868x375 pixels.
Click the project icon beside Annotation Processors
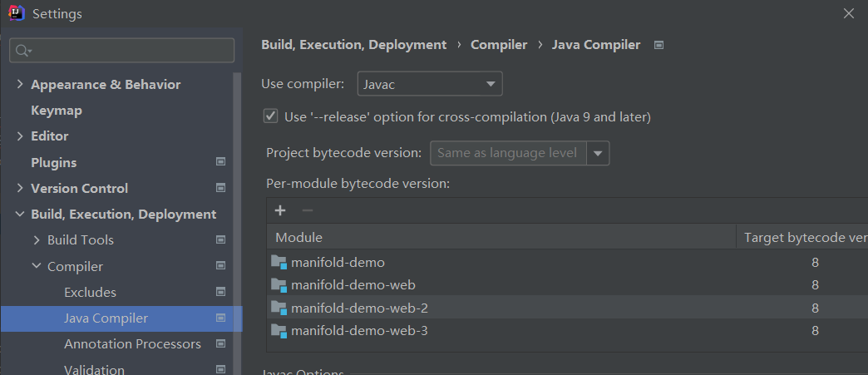click(x=221, y=344)
